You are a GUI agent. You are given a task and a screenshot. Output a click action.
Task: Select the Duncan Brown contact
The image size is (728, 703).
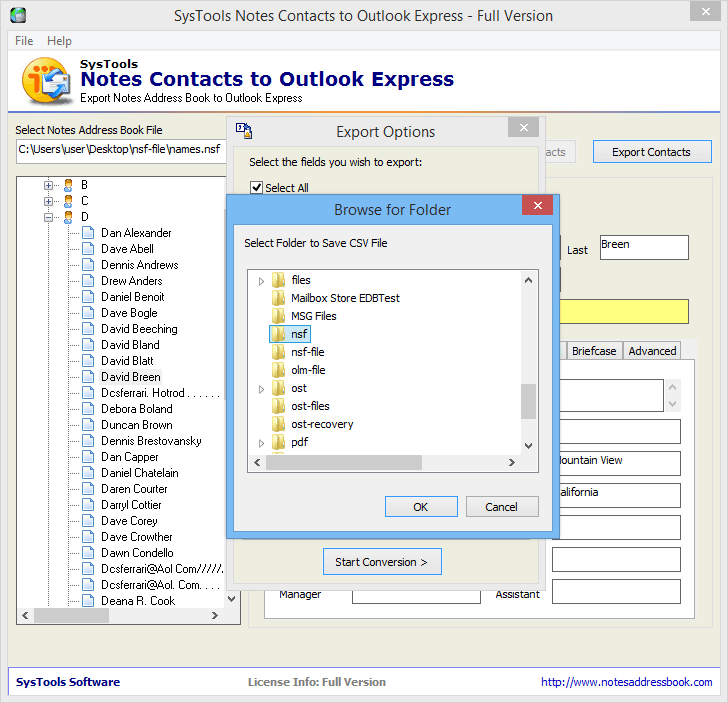tap(137, 425)
